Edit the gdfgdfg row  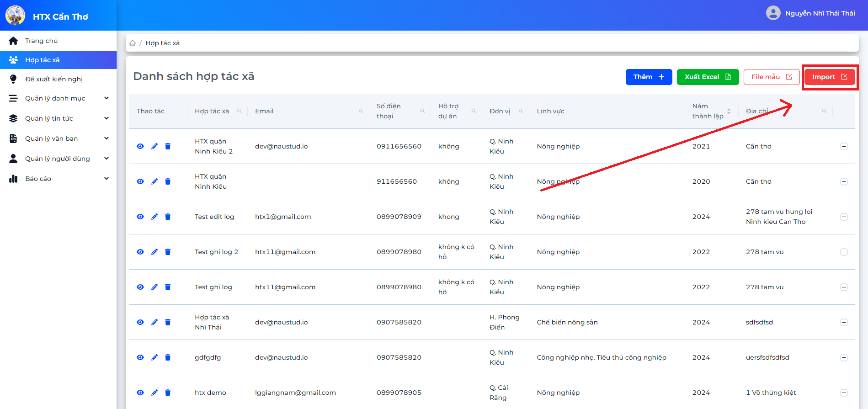154,357
